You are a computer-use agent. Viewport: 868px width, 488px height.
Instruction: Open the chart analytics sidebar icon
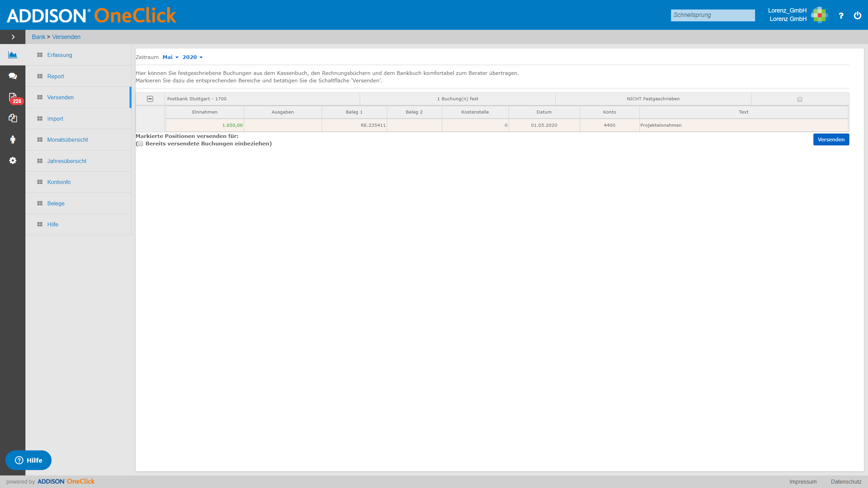(x=13, y=55)
